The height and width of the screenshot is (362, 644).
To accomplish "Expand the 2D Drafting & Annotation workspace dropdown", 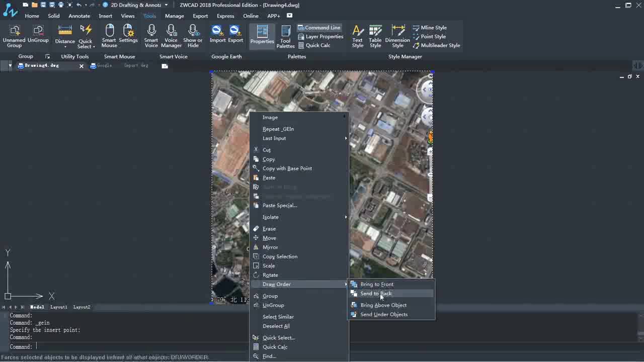I will pos(166,5).
